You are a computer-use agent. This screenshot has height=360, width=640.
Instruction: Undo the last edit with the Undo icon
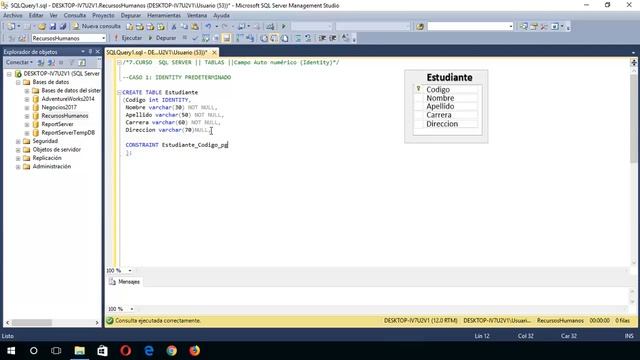coord(208,27)
